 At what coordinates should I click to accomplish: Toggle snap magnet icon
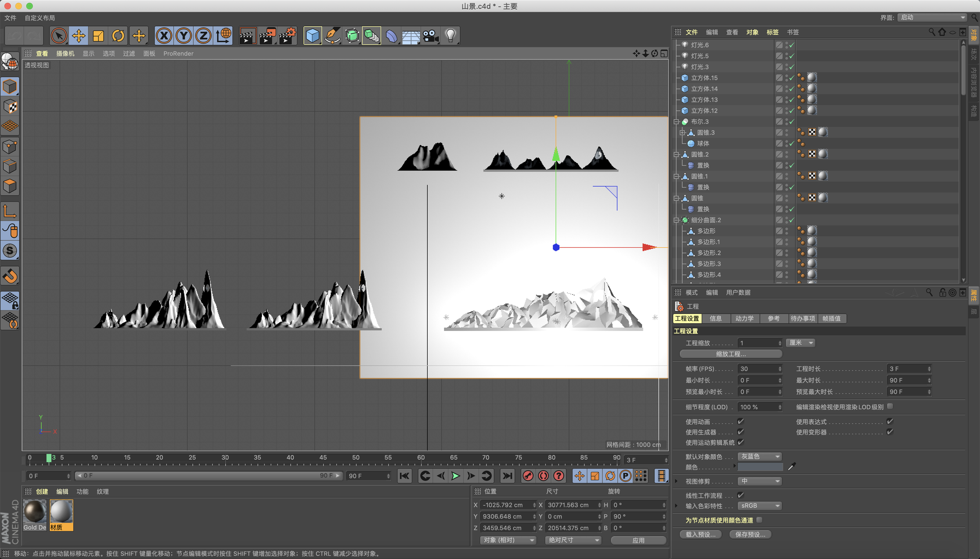tap(10, 276)
